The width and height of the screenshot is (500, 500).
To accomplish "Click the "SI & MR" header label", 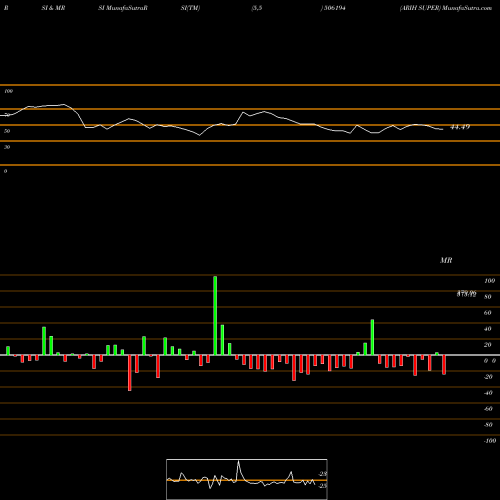I will (53, 8).
